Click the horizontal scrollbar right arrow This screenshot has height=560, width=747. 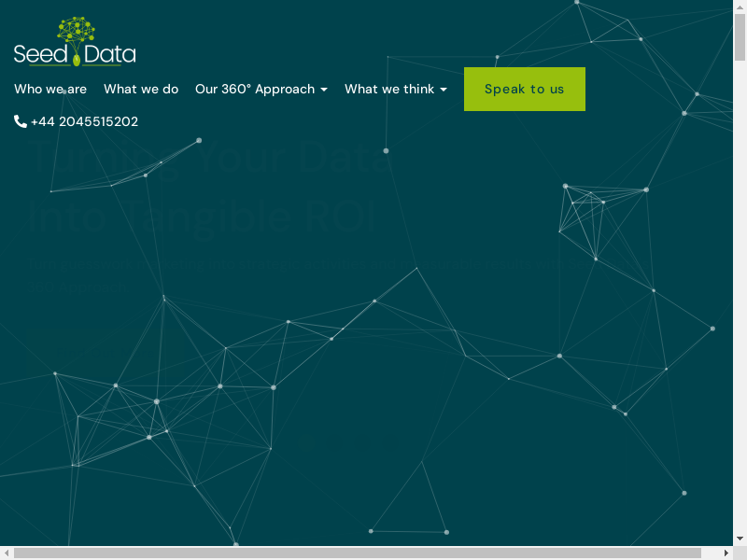pos(726,553)
